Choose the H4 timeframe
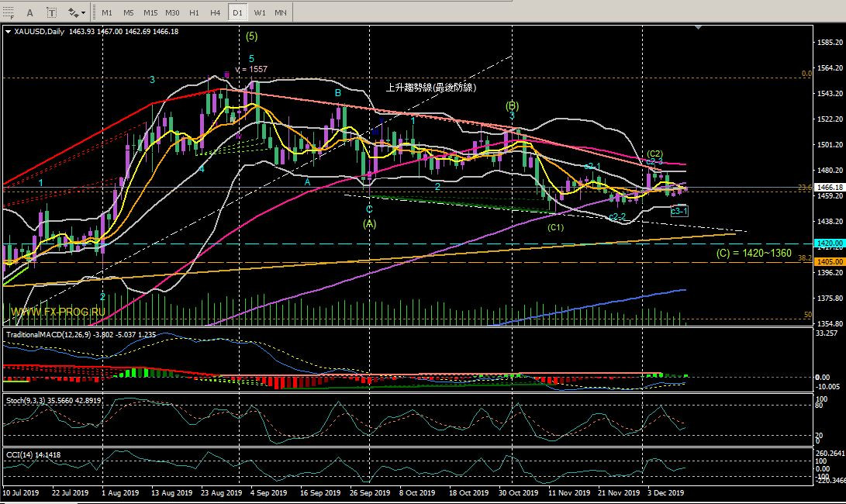The image size is (846, 504). (x=216, y=12)
